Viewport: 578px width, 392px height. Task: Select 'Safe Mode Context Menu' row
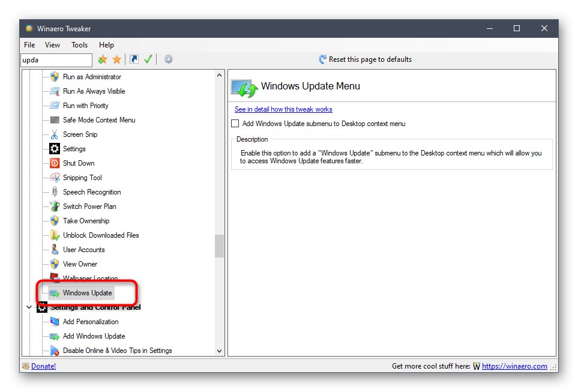click(x=99, y=120)
